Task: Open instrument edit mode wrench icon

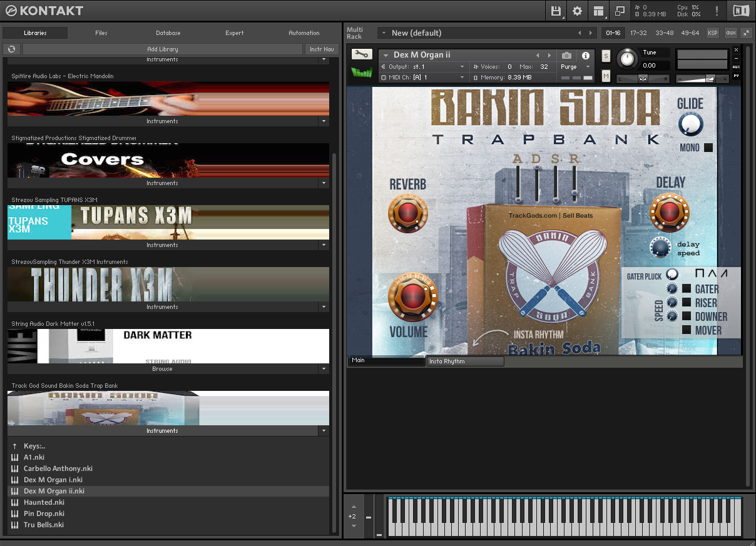Action: pos(362,54)
